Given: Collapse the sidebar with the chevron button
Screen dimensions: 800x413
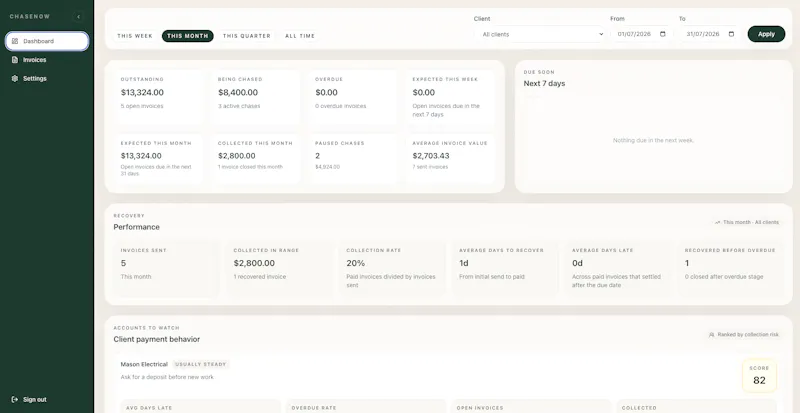Looking at the screenshot, I should 78,17.
